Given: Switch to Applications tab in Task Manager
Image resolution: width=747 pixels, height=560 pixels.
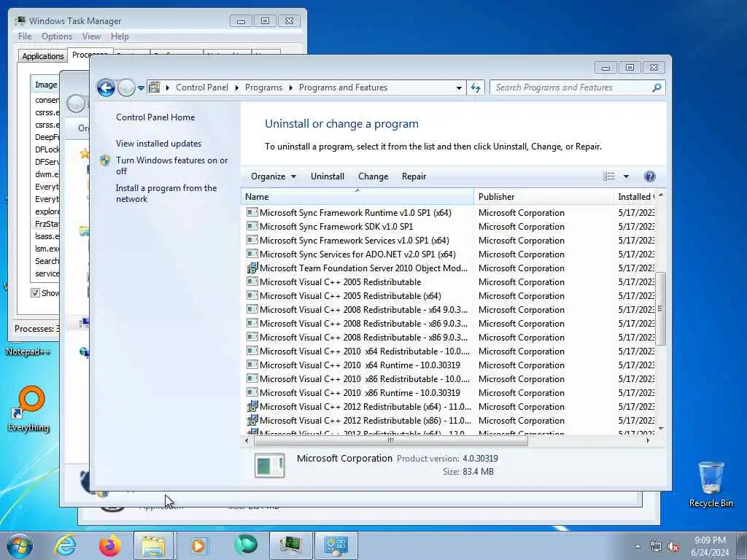Looking at the screenshot, I should tap(43, 56).
